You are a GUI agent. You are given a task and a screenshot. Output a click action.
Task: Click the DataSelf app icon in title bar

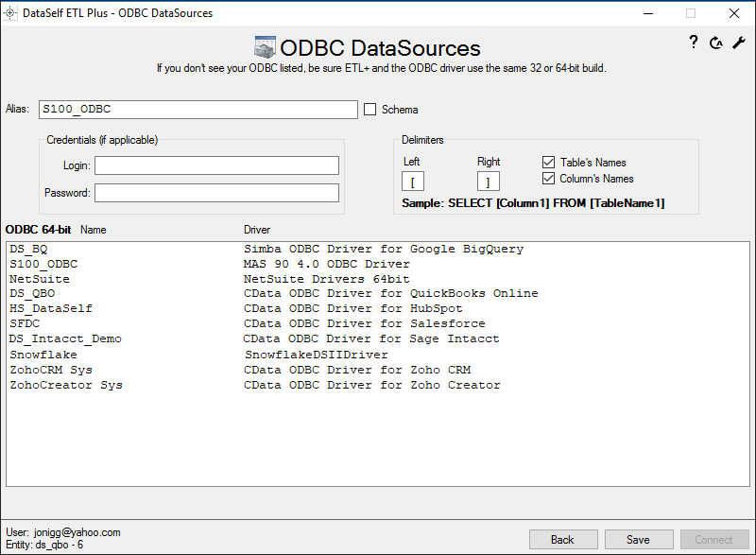click(x=11, y=13)
